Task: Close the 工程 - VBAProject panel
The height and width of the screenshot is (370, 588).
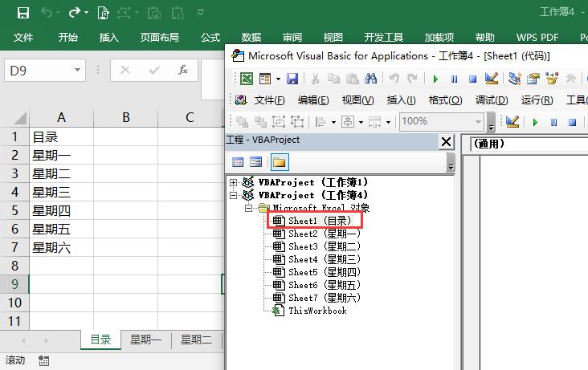Action: (x=447, y=141)
